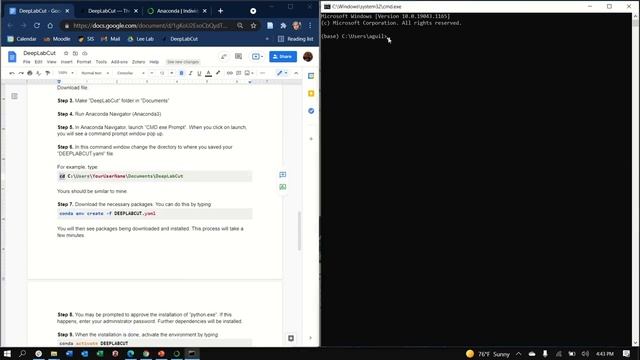Open the Zotero menu

coord(138,62)
